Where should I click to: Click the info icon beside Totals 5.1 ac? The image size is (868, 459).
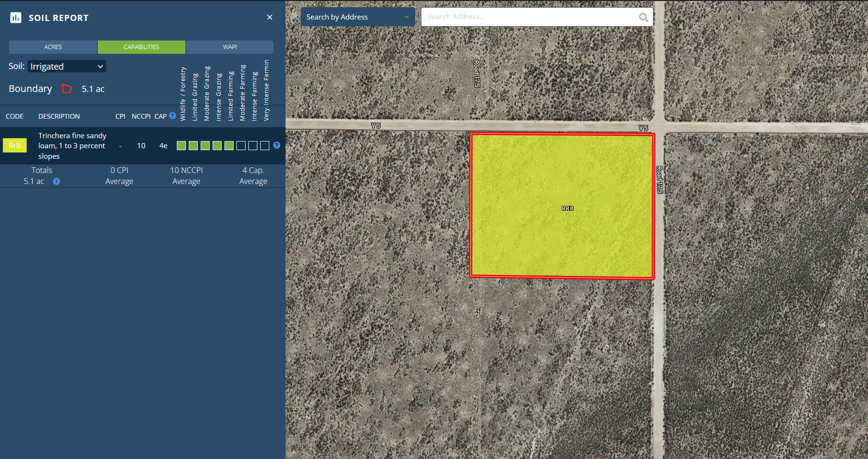[56, 182]
